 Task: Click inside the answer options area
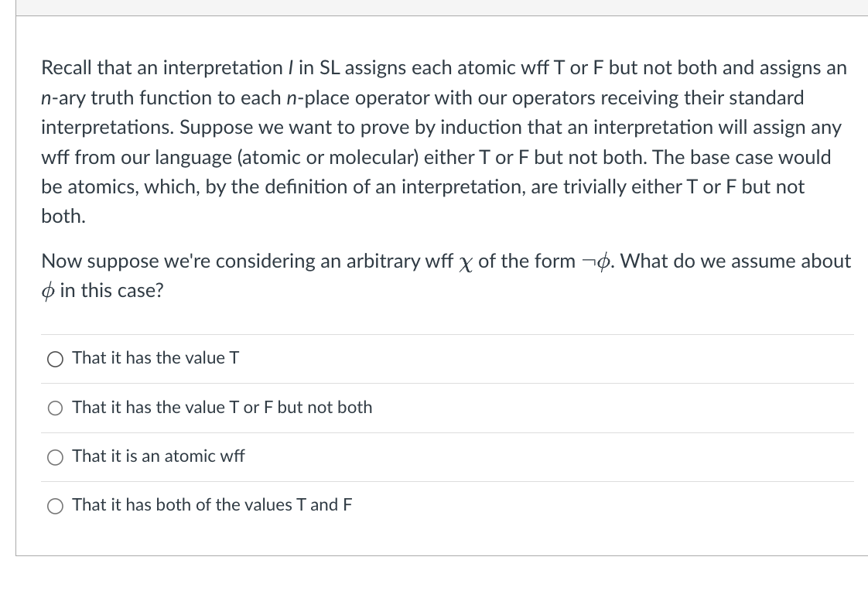(x=447, y=432)
